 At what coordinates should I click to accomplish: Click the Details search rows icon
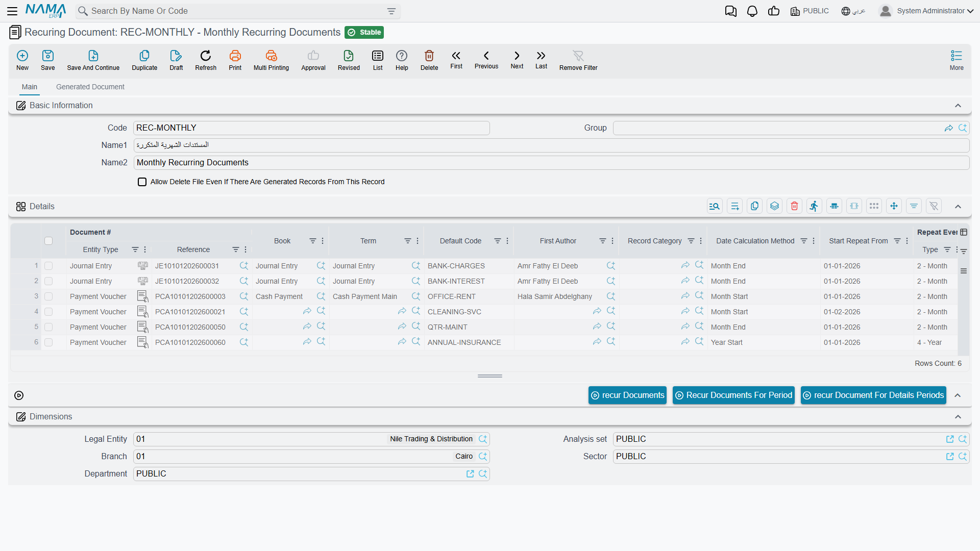click(715, 206)
